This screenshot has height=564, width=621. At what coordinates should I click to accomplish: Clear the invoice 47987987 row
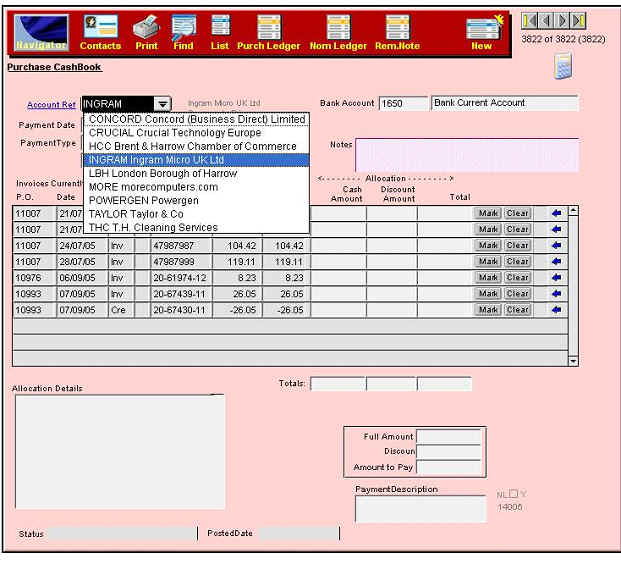tap(518, 246)
